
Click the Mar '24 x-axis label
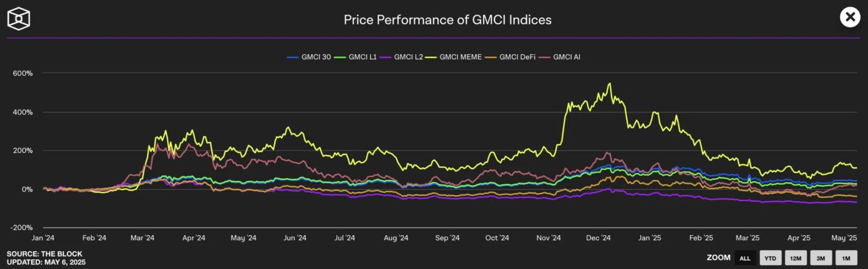tap(142, 238)
